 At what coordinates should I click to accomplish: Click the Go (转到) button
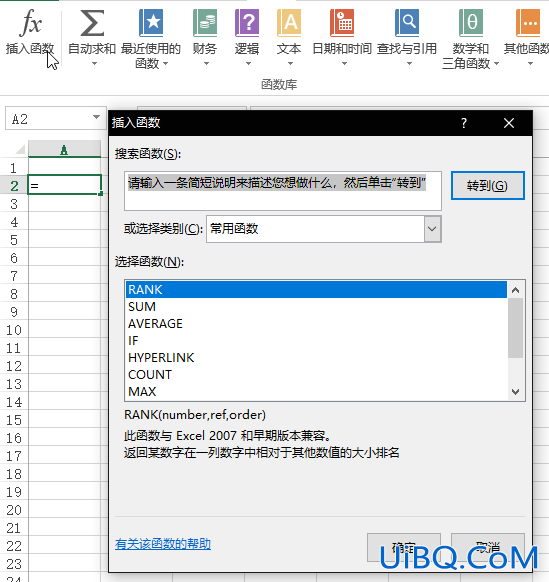pos(487,186)
